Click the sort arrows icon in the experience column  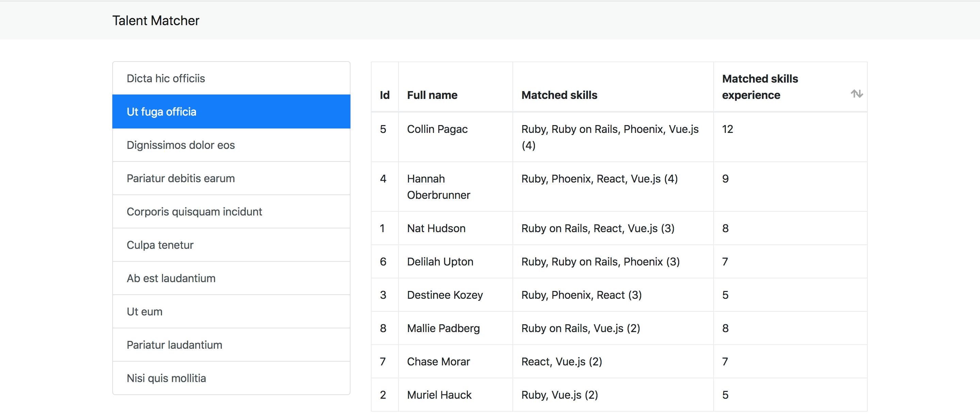856,93
